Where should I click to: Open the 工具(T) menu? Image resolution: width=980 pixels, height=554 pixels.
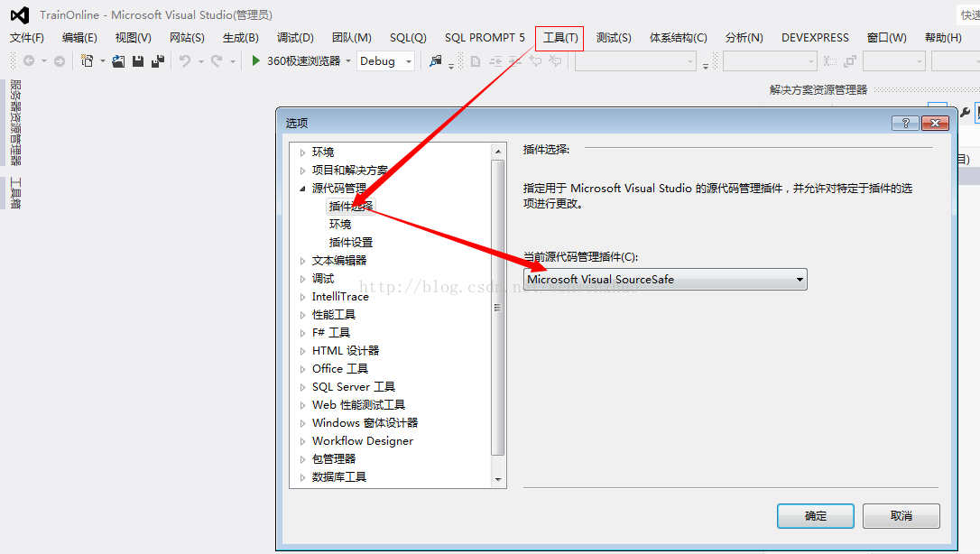(x=560, y=38)
